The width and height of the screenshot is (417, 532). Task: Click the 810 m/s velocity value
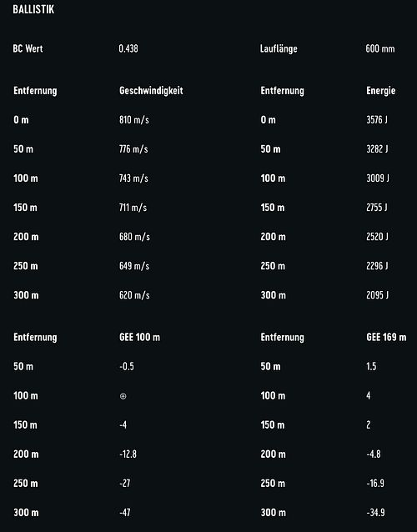tap(134, 120)
